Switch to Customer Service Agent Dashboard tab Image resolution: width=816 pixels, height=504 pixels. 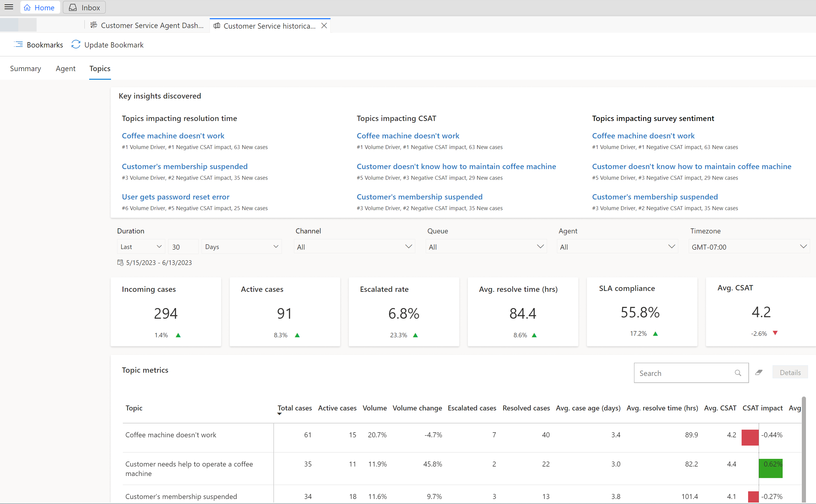[x=147, y=26]
